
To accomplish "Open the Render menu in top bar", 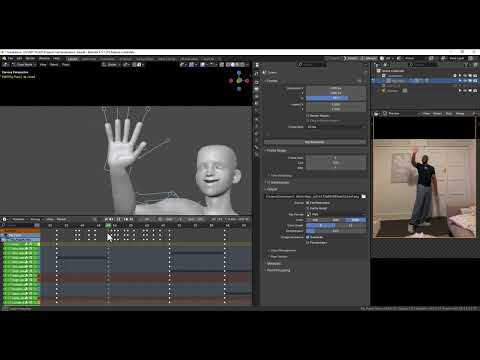I will 30,58.
